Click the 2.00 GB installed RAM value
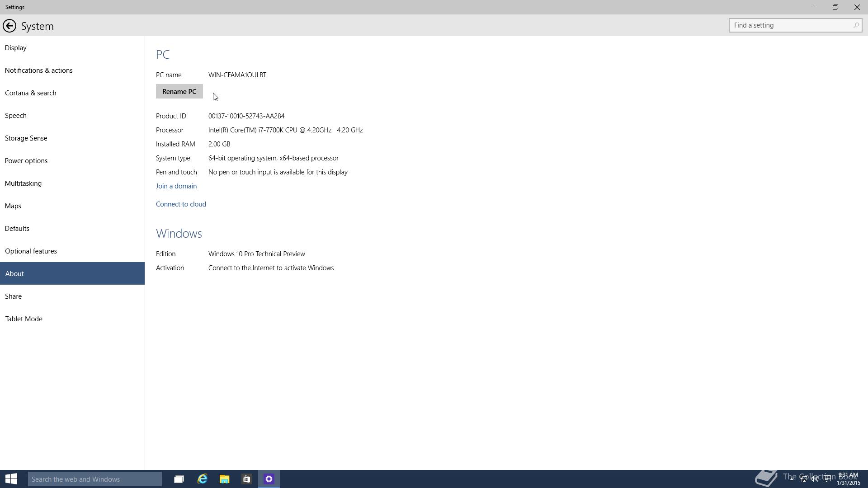Image resolution: width=868 pixels, height=488 pixels. coord(219,144)
